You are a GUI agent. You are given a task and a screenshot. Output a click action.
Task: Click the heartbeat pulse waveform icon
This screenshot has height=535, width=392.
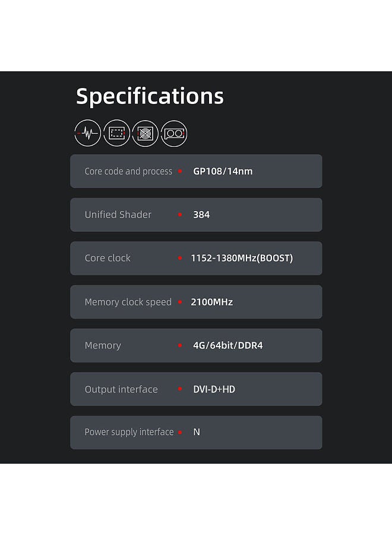tap(88, 133)
